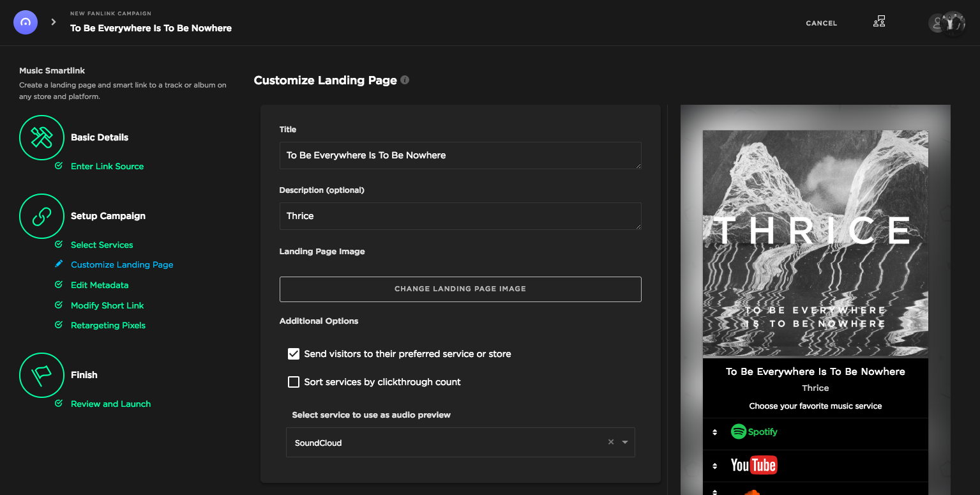Click checkmark icon next to Retargeting Pixels
The height and width of the screenshot is (495, 980).
pyautogui.click(x=59, y=325)
